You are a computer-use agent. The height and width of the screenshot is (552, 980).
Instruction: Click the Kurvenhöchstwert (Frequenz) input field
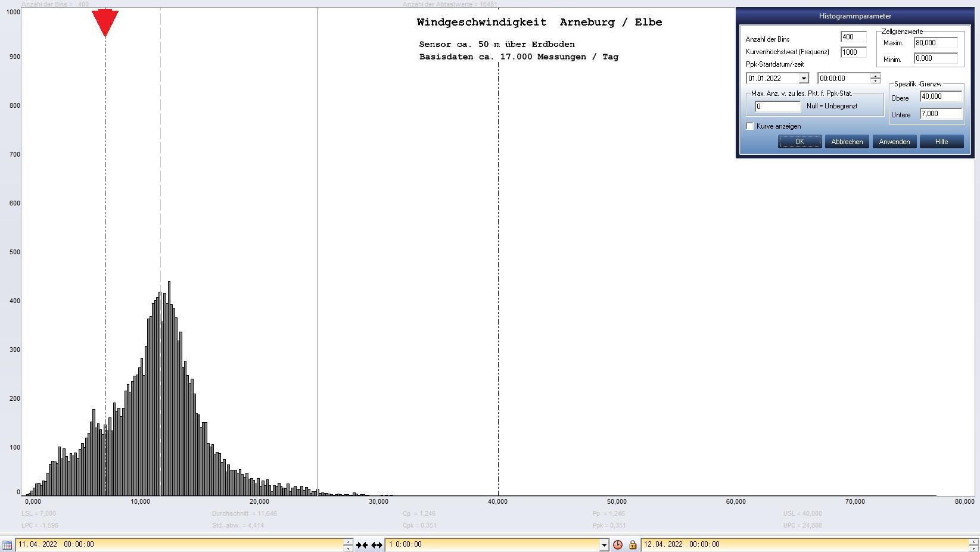coord(853,52)
